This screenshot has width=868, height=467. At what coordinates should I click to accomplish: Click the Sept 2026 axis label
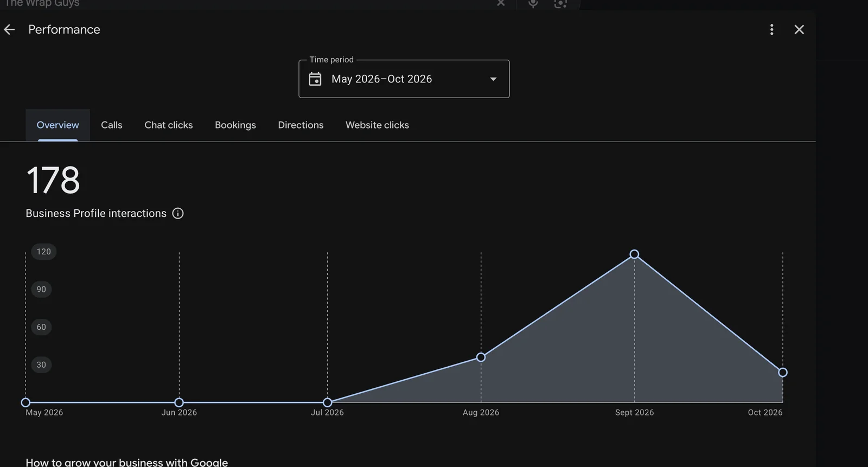[634, 412]
